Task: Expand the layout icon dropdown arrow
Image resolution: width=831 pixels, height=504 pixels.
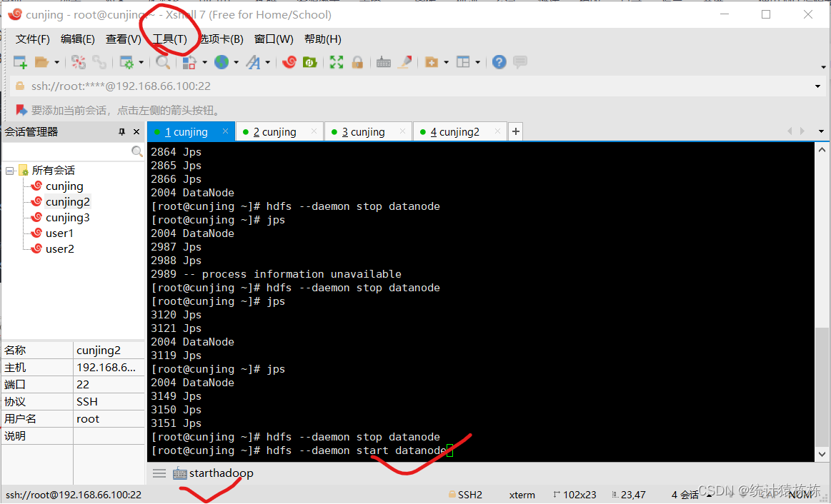Action: (x=477, y=63)
